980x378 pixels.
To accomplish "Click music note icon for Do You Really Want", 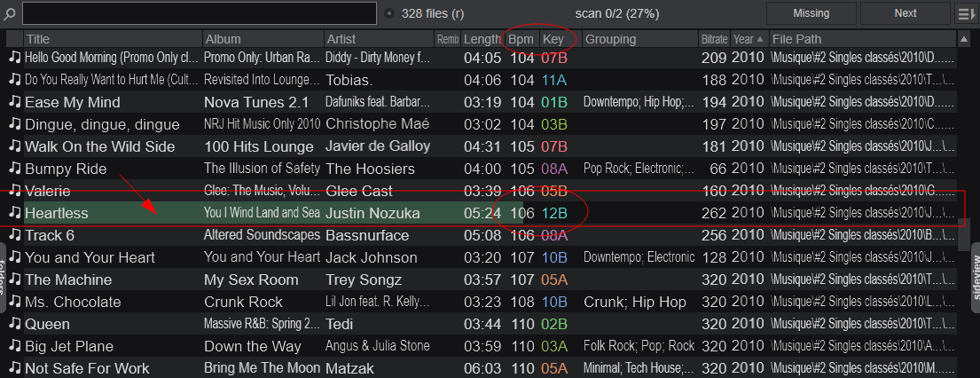I will (x=15, y=80).
